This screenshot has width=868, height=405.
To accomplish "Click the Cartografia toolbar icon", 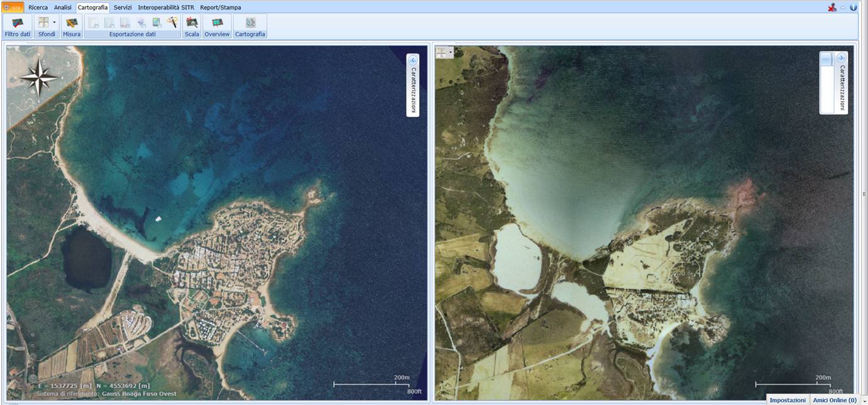I will [x=250, y=23].
